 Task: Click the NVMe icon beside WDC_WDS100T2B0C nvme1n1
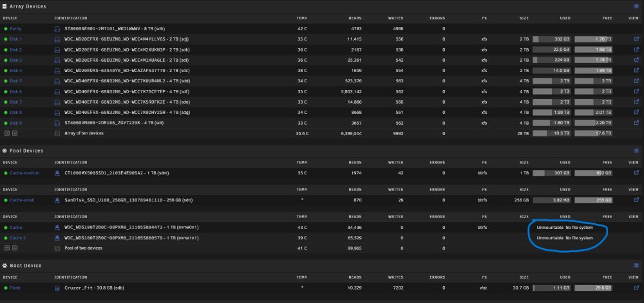pos(57,238)
